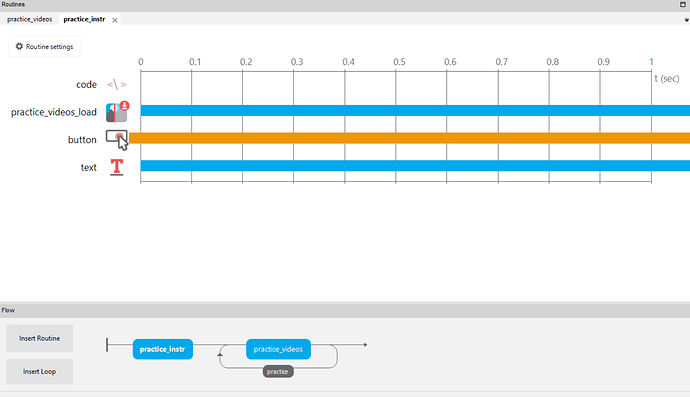Click the blue text component timeline bar

tap(415, 165)
